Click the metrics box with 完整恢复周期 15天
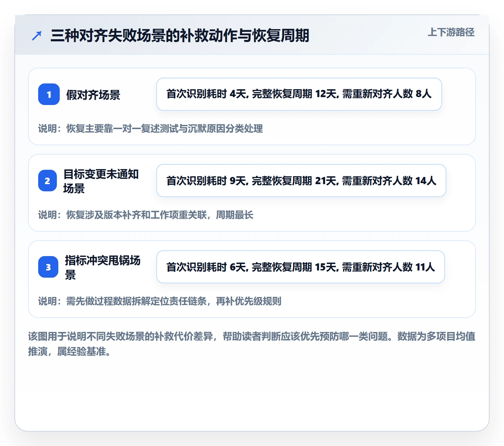The height and width of the screenshot is (446, 504). 301,267
